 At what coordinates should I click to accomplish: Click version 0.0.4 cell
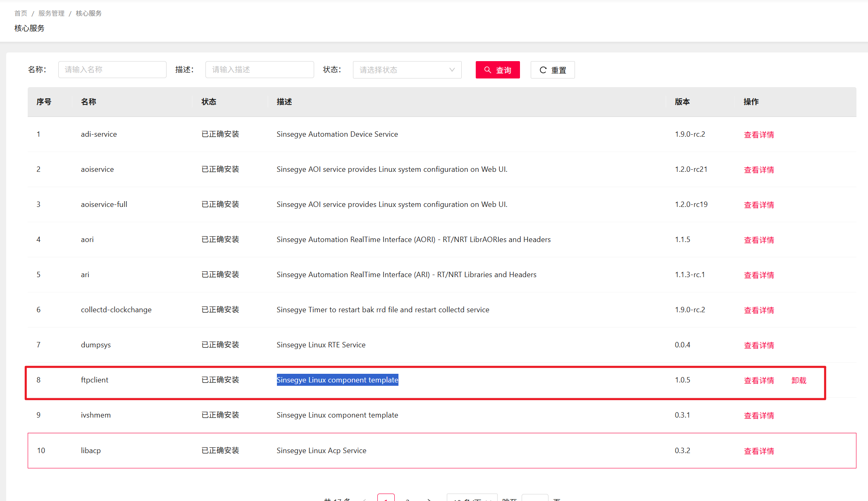coord(682,345)
